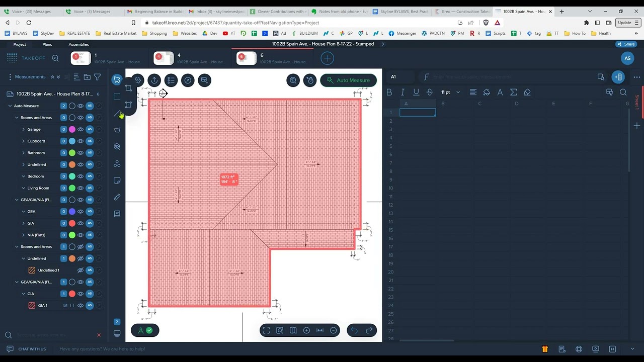Screen dimensions: 644x362
Task: Expand the Garage tree item
Action: pyautogui.click(x=23, y=129)
